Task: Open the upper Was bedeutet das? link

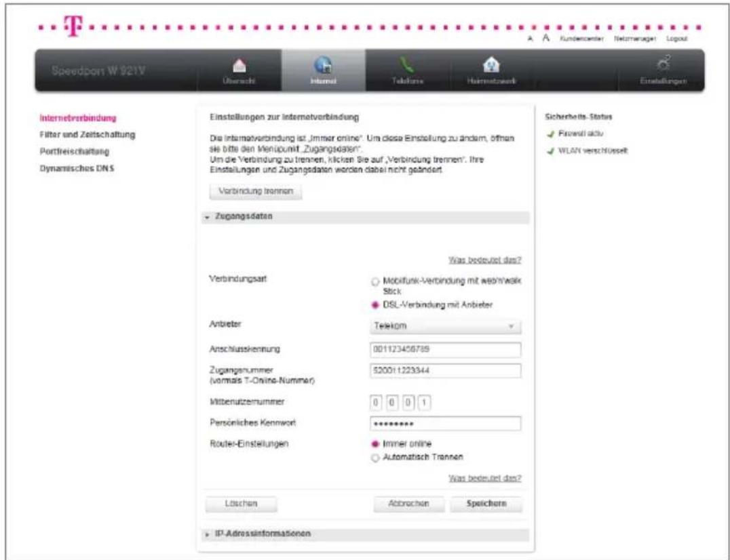Action: click(484, 260)
